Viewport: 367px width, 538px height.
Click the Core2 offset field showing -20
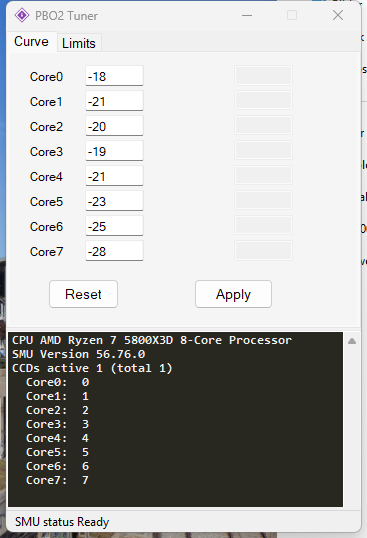tap(114, 126)
